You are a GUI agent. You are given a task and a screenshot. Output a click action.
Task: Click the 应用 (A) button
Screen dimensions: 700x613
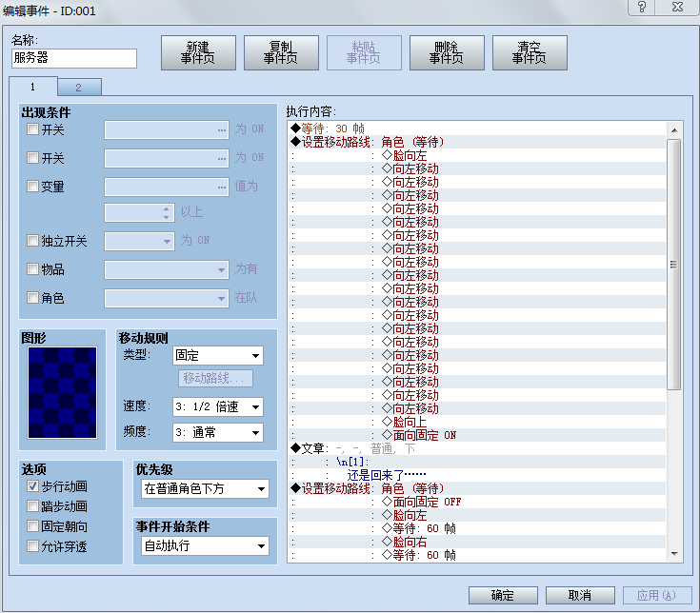pyautogui.click(x=657, y=595)
